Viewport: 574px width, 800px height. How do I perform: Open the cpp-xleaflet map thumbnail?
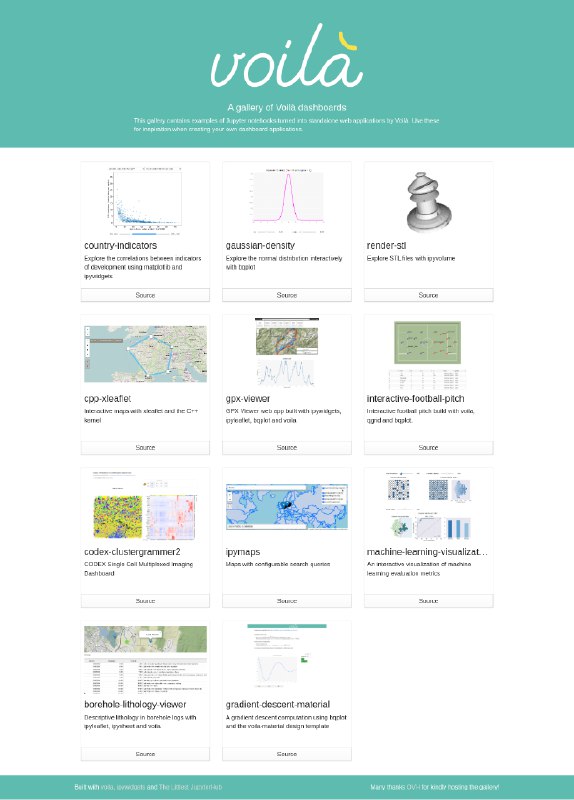point(145,354)
